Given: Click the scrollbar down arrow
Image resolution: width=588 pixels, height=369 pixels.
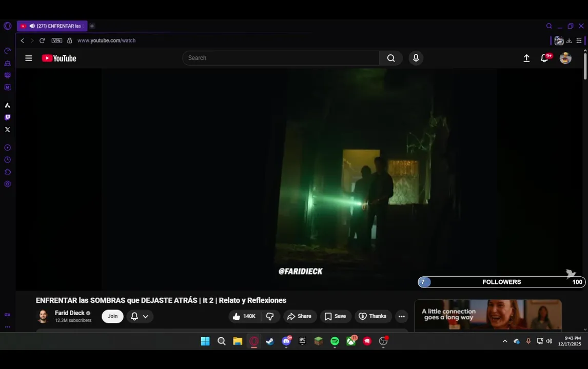Looking at the screenshot, I should 585,330.
